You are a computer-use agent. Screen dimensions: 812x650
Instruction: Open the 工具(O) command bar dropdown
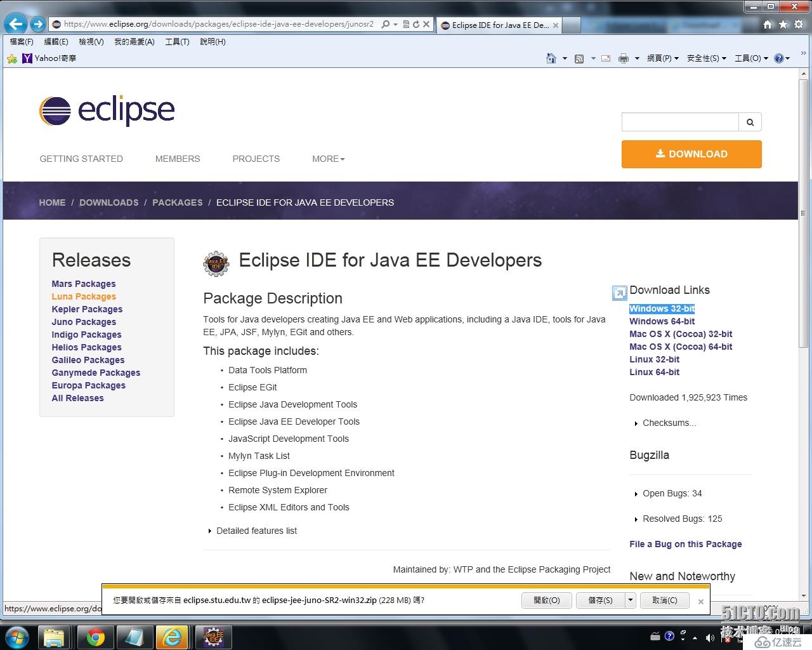pyautogui.click(x=751, y=58)
